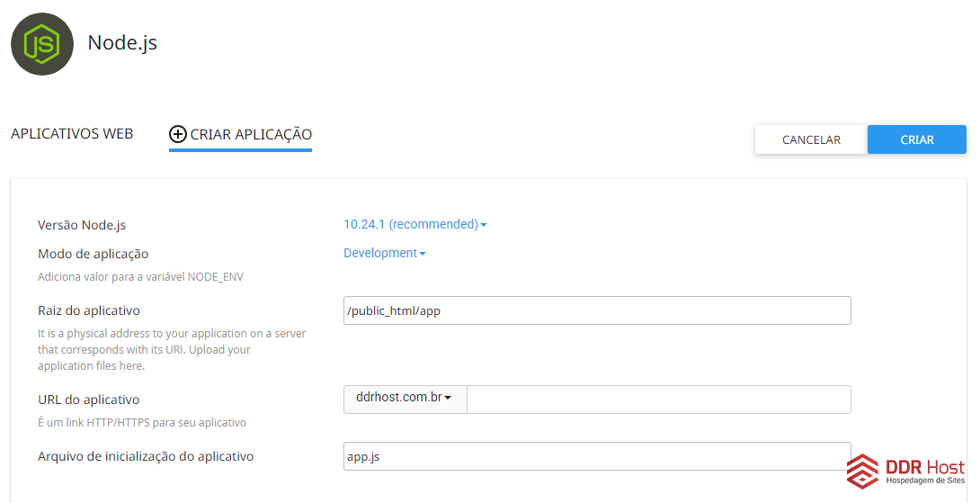Screen dimensions: 980x503
Task: Click the Node.js page heading text
Action: [122, 42]
